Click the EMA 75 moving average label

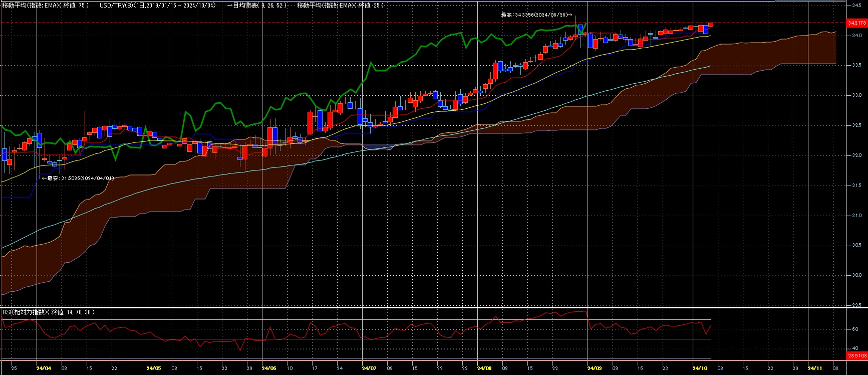point(46,5)
